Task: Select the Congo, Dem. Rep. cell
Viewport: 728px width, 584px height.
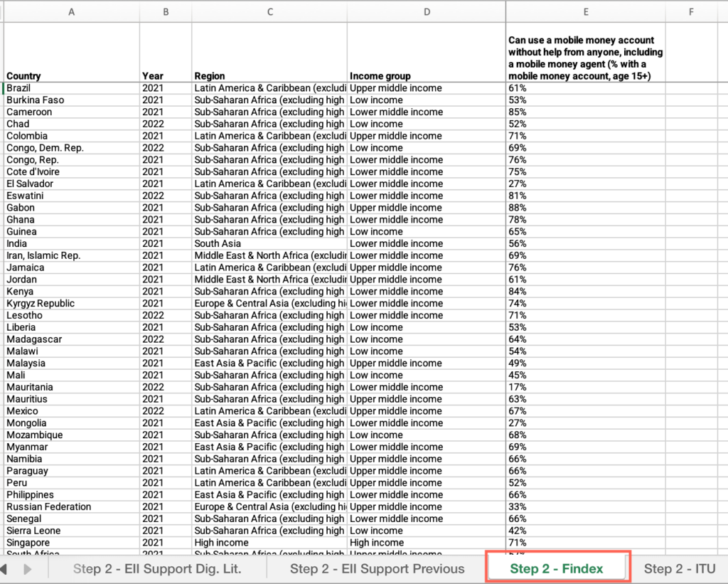Action: pos(72,148)
